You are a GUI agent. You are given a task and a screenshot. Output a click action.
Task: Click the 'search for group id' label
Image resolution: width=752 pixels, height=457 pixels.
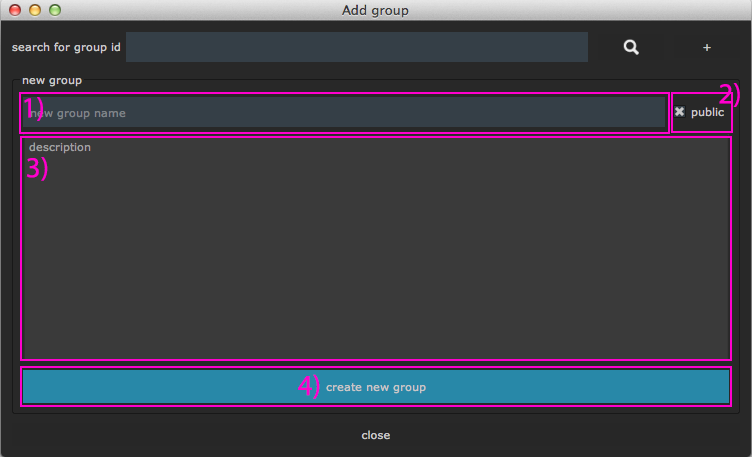tap(66, 47)
